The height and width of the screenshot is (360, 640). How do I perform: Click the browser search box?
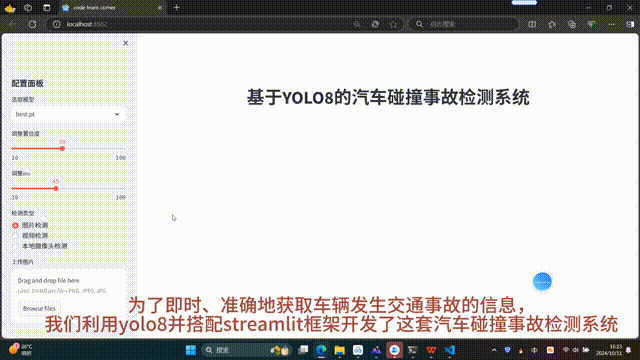click(463, 24)
